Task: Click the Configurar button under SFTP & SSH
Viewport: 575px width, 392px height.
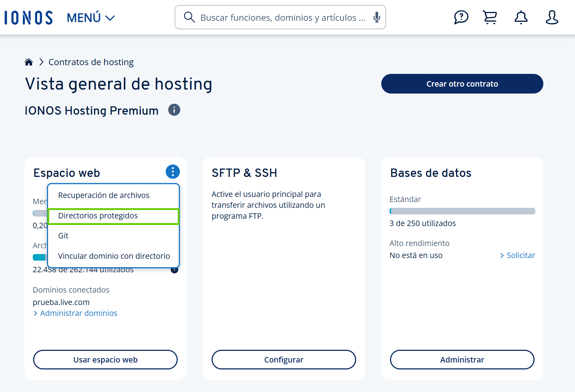Action: pyautogui.click(x=284, y=360)
